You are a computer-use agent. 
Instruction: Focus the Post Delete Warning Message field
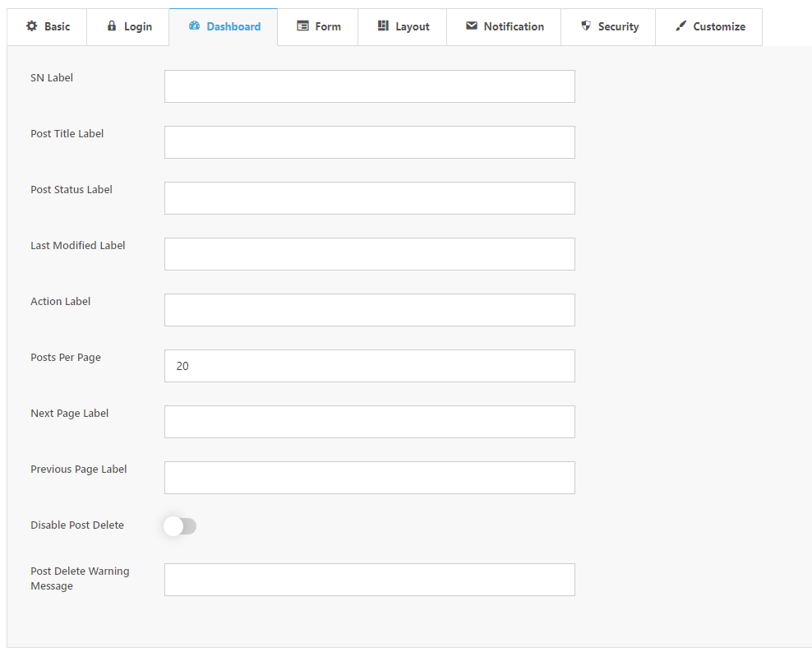point(369,580)
